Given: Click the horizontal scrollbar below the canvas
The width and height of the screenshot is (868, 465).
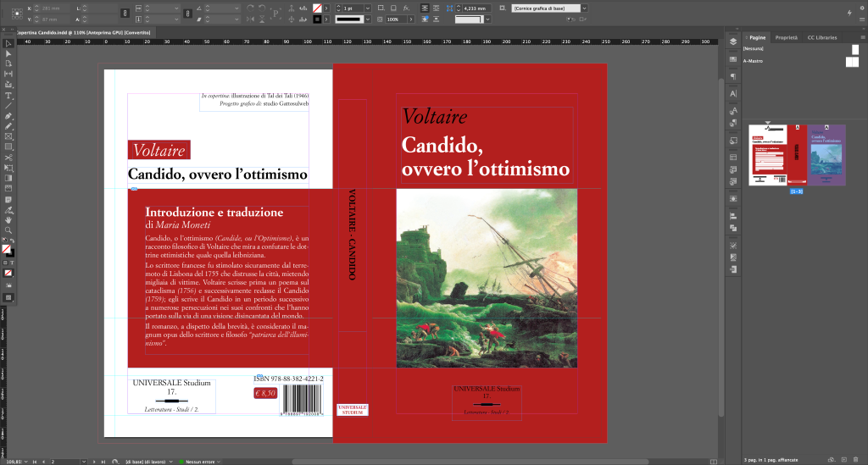Looking at the screenshot, I should click(x=470, y=462).
